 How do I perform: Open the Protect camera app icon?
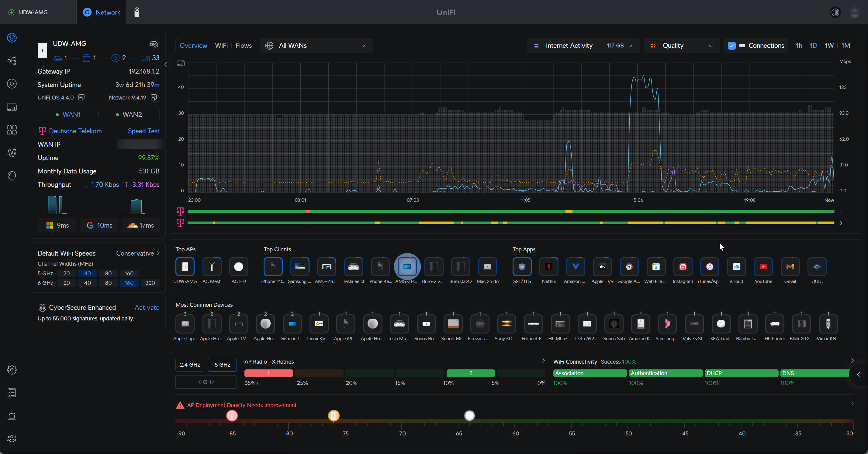[x=137, y=12]
